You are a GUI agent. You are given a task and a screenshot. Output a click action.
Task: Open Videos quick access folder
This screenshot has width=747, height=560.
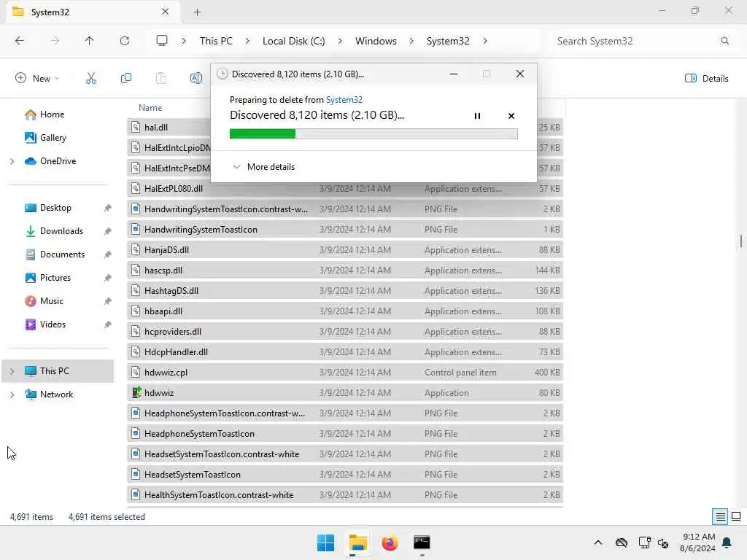click(x=53, y=324)
